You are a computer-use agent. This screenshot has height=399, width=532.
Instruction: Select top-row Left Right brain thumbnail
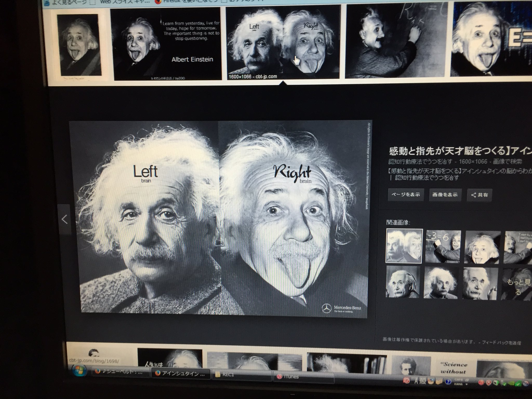283,42
